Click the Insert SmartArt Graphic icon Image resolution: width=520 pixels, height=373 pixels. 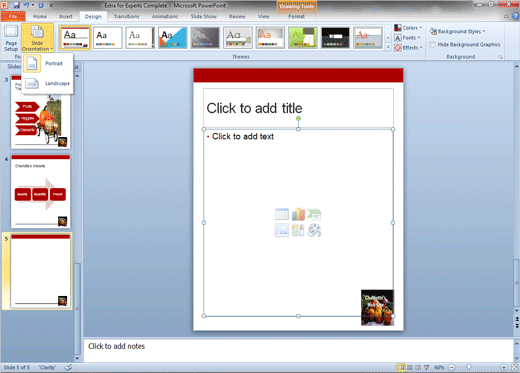(314, 214)
